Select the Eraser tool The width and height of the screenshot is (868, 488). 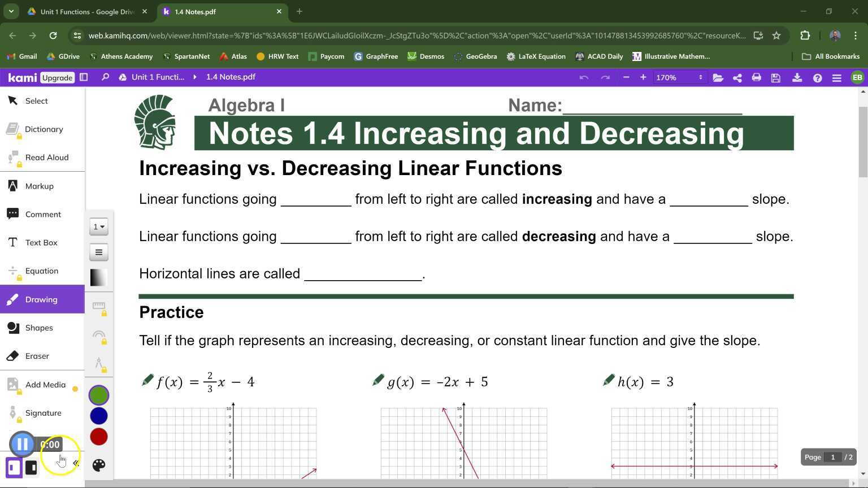37,356
